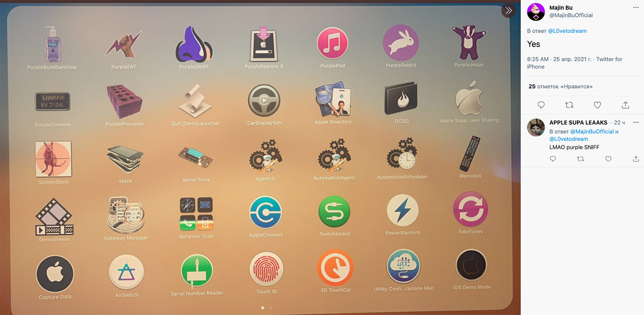This screenshot has width=644, height=315.
Task: Launch Serial Tools
Action: [196, 157]
